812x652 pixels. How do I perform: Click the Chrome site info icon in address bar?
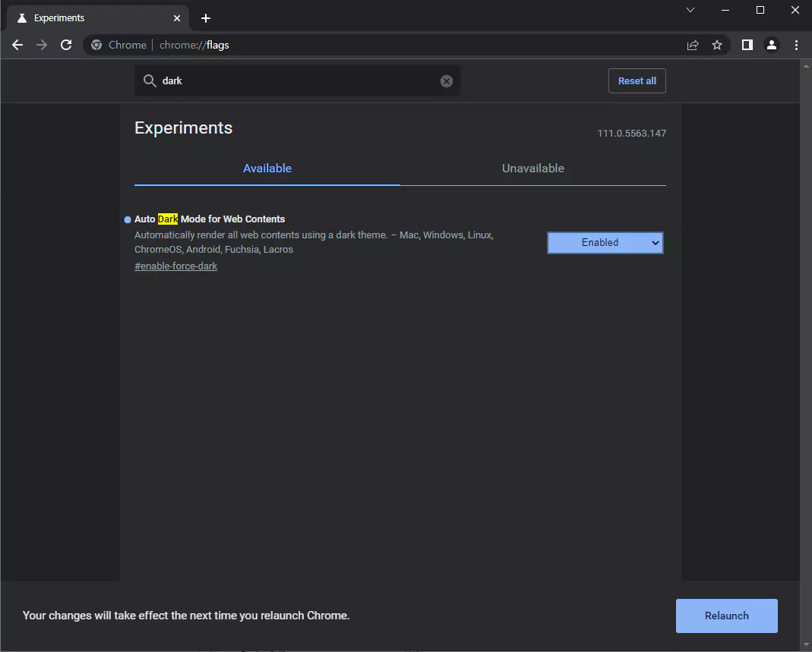(96, 45)
